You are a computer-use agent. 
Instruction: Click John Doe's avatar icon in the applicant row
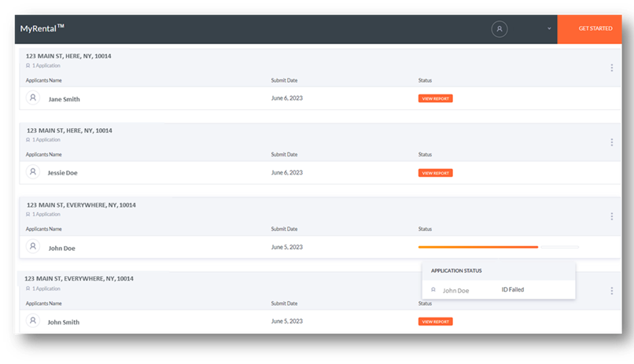pyautogui.click(x=33, y=246)
